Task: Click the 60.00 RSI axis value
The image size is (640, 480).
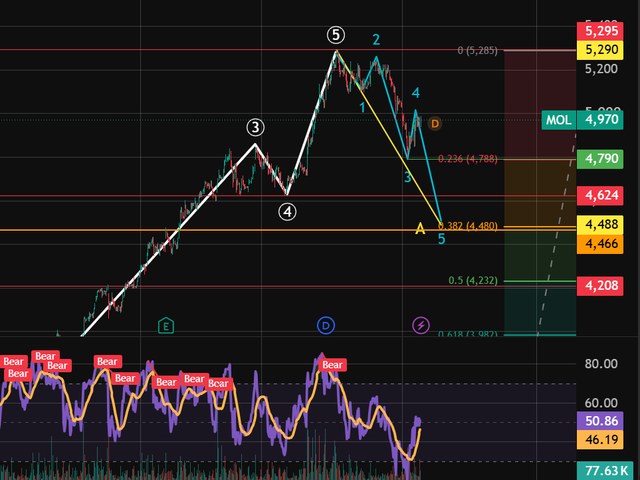Action: tap(601, 403)
